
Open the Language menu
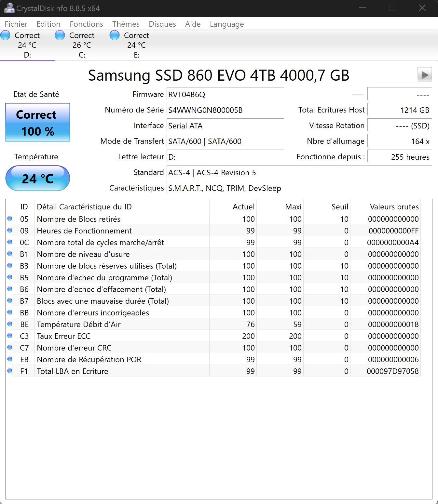point(227,24)
